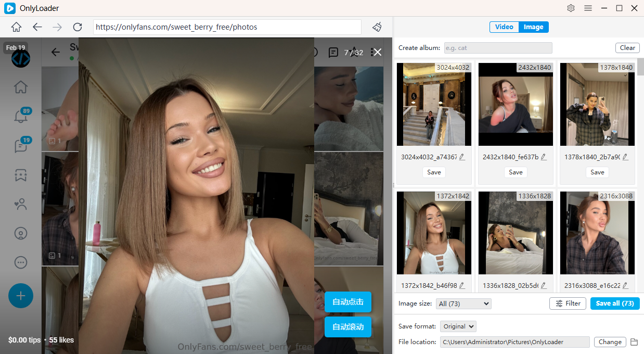Go back from profile arrow
This screenshot has height=354, width=644.
pyautogui.click(x=55, y=52)
